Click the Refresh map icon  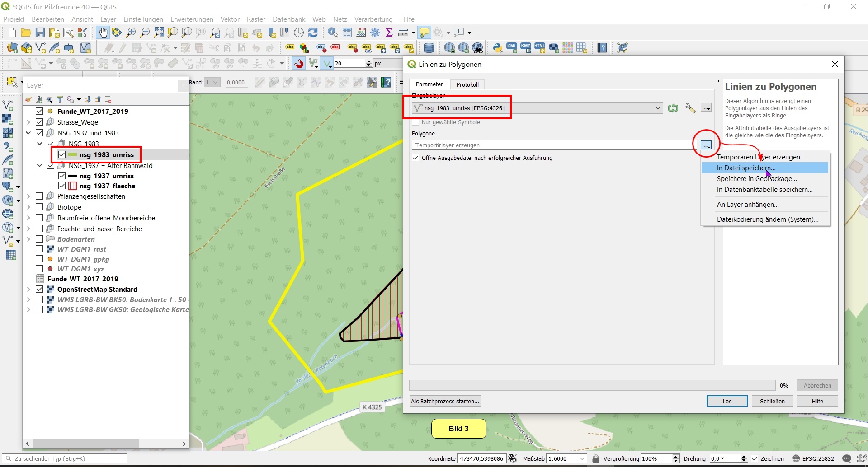(x=313, y=33)
